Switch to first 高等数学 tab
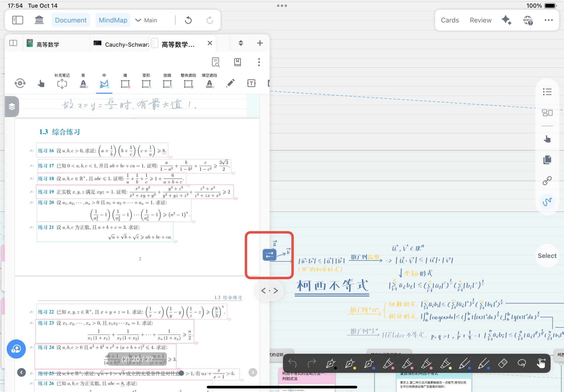The height and width of the screenshot is (392, 564). coord(47,44)
